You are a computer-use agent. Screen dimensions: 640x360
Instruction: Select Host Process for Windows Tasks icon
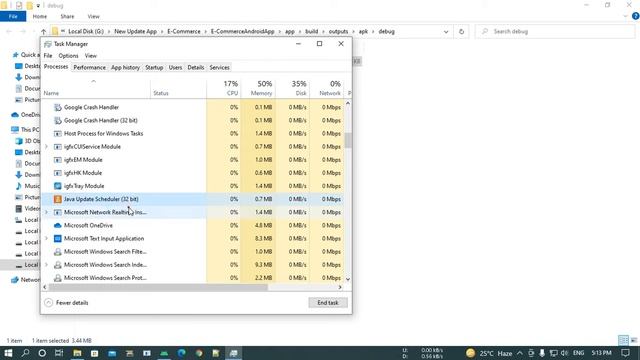point(58,133)
